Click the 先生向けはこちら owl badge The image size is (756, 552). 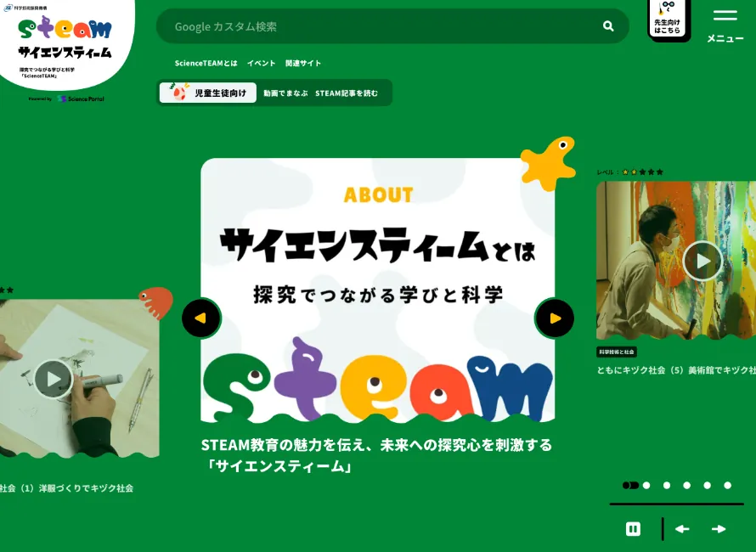(668, 20)
